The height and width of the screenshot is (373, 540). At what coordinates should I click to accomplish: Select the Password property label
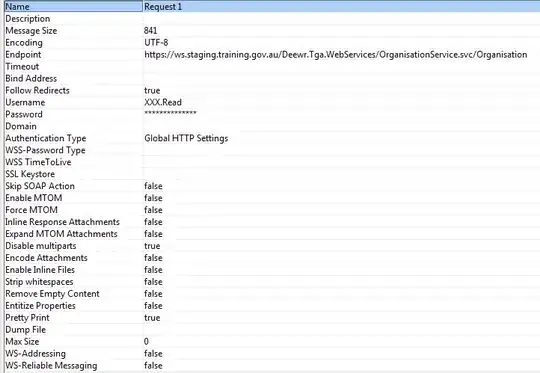24,114
